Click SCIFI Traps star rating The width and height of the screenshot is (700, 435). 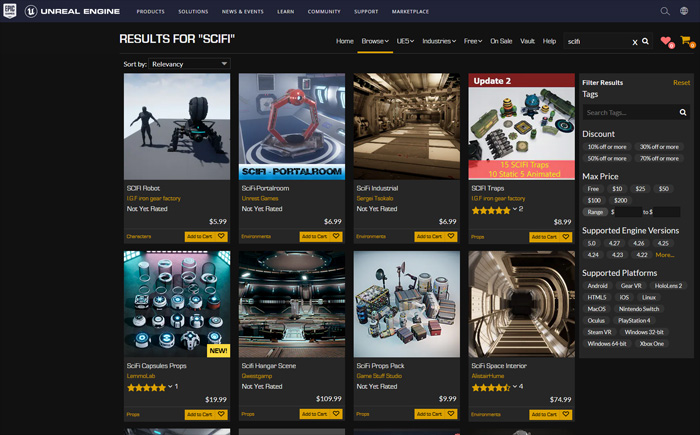(x=491, y=210)
